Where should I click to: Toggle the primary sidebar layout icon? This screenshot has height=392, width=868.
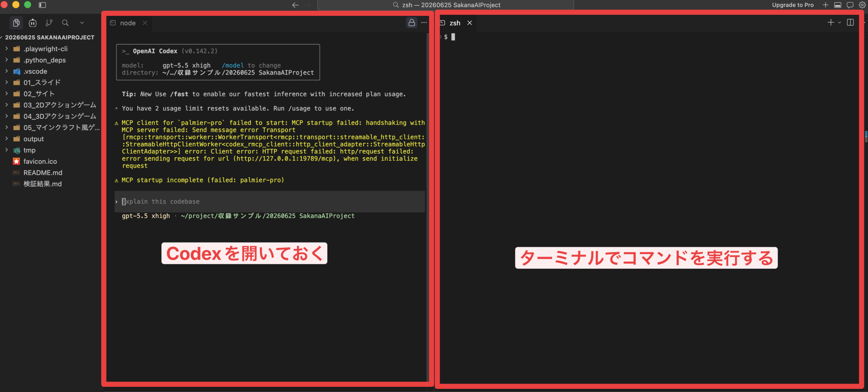(42, 5)
